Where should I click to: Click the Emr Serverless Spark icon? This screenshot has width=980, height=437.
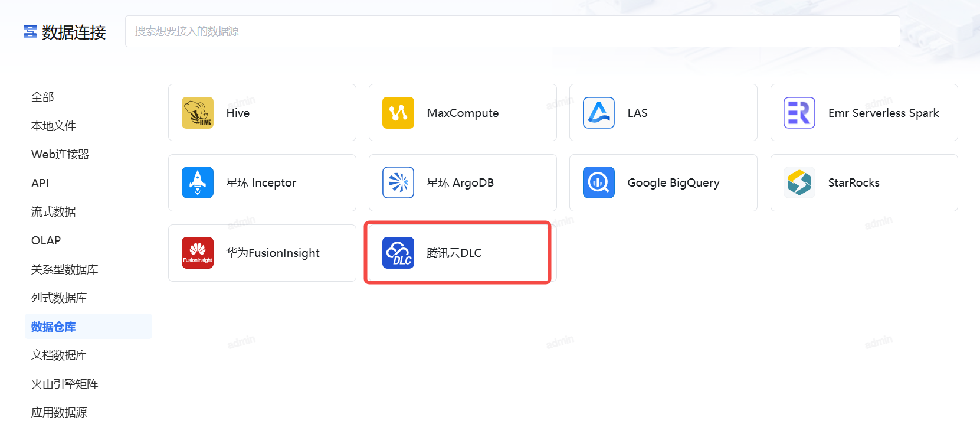[x=799, y=113]
